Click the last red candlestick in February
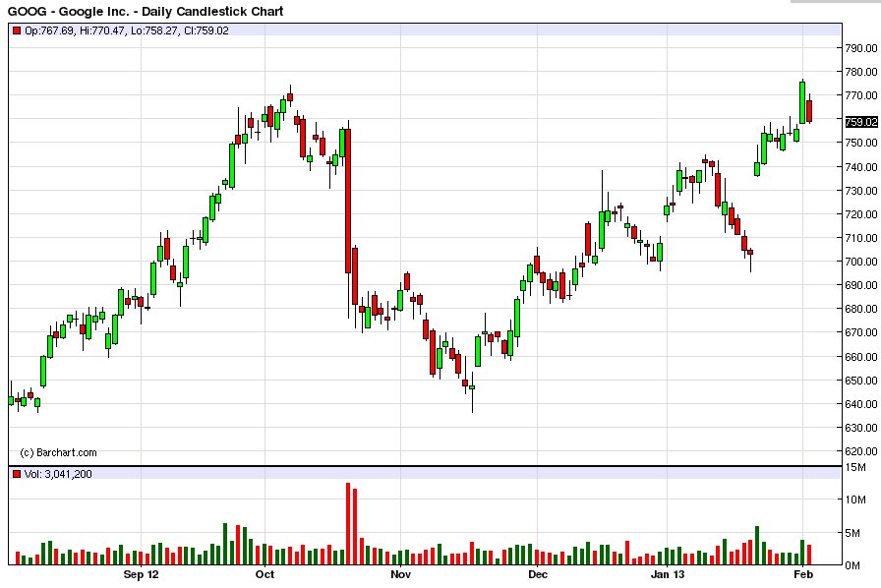This screenshot has height=588, width=881. [x=809, y=111]
